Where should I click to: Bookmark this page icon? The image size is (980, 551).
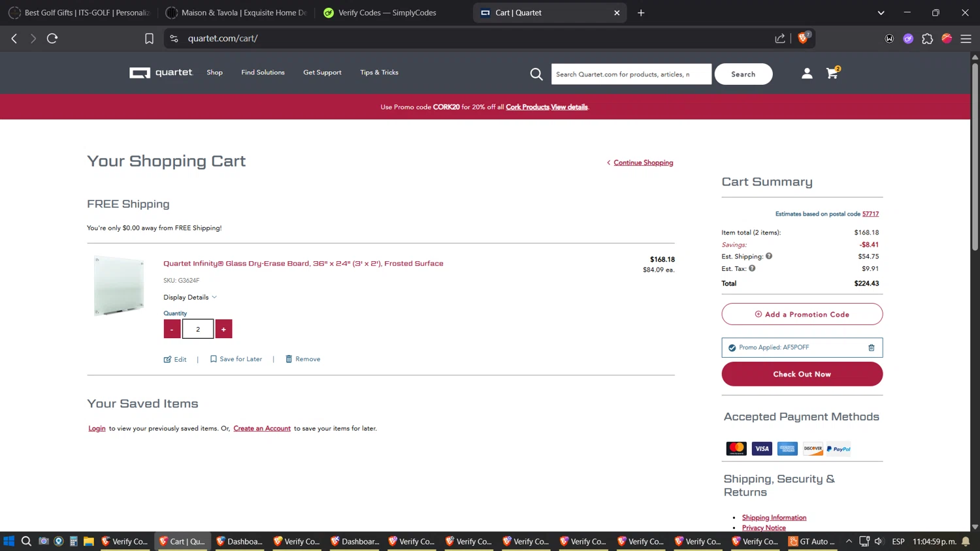pyautogui.click(x=149, y=39)
